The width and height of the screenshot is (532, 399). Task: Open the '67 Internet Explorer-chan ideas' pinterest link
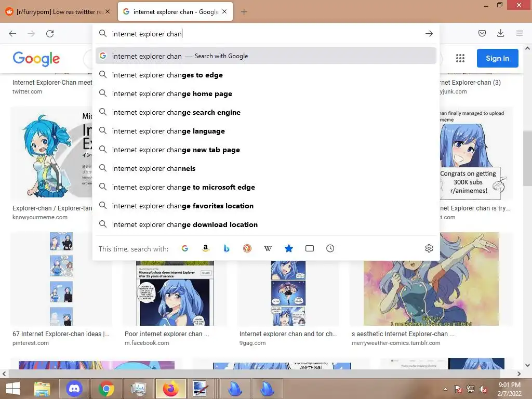coord(61,334)
